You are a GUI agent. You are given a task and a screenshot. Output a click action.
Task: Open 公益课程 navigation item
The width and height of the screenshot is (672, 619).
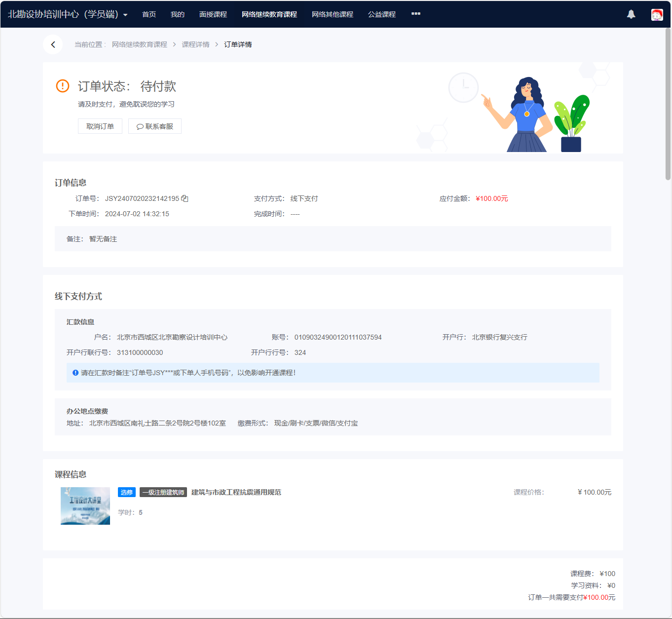[x=382, y=14]
